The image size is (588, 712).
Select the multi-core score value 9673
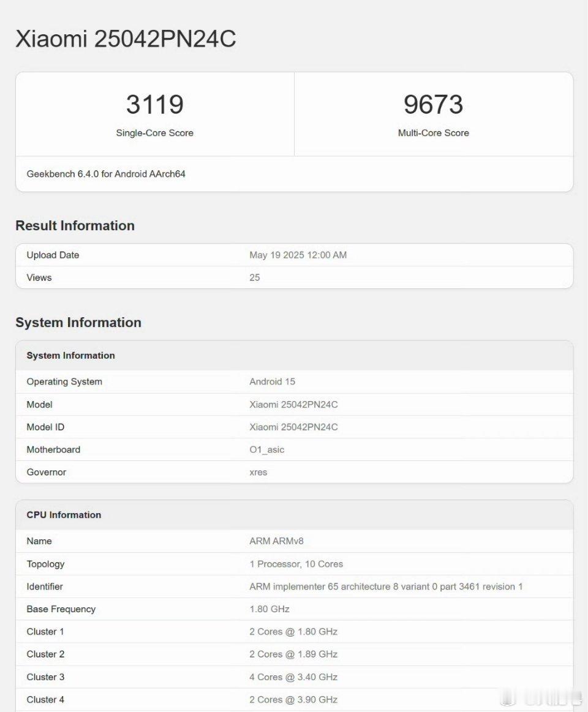[434, 104]
